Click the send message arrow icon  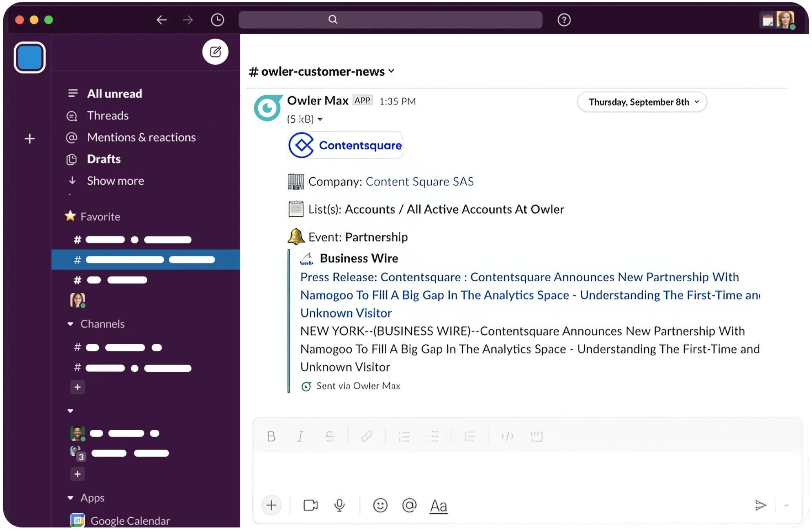click(760, 505)
